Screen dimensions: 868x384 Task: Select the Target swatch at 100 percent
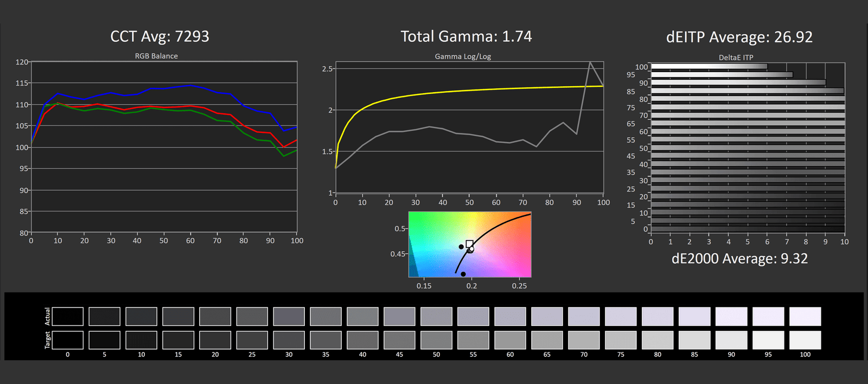point(805,340)
